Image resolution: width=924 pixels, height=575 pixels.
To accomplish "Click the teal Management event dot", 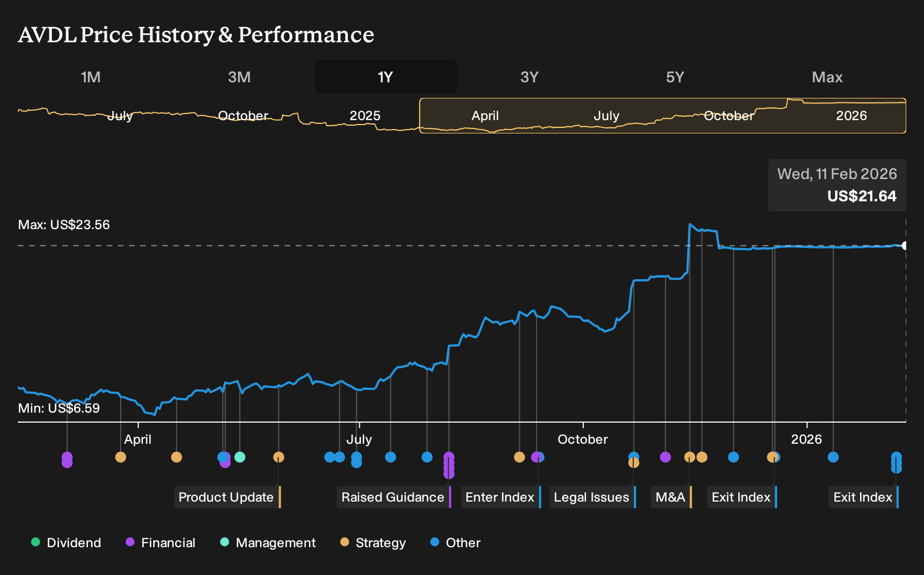I will 240,457.
